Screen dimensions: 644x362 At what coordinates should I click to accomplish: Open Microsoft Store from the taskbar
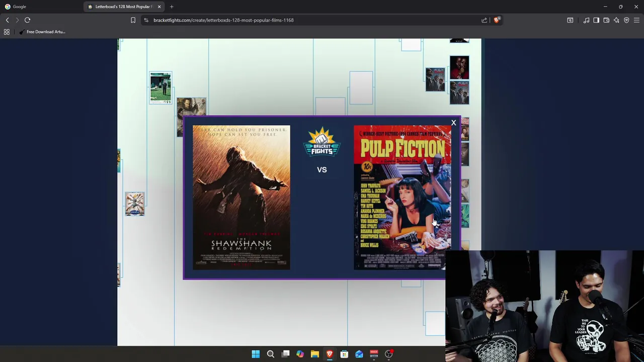click(344, 354)
